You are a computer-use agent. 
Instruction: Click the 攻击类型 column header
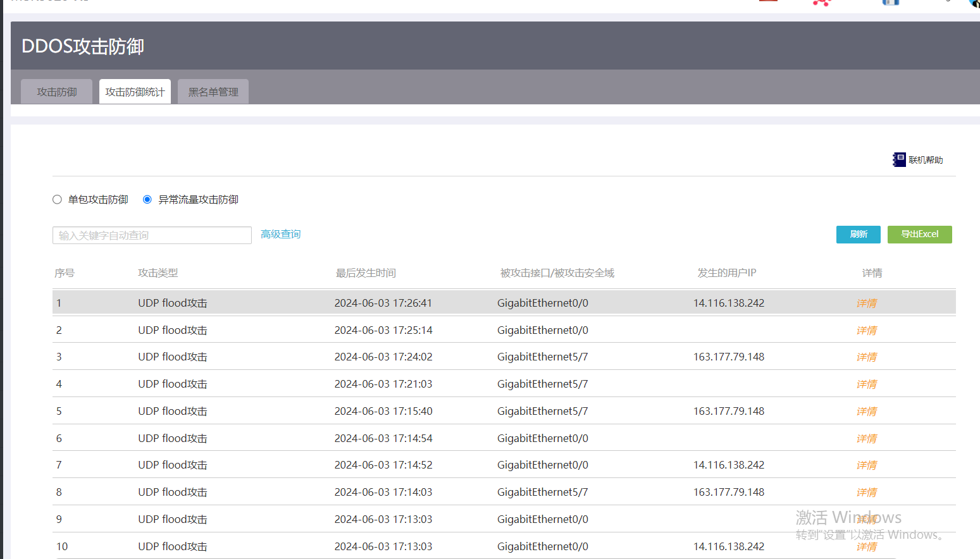coord(158,273)
